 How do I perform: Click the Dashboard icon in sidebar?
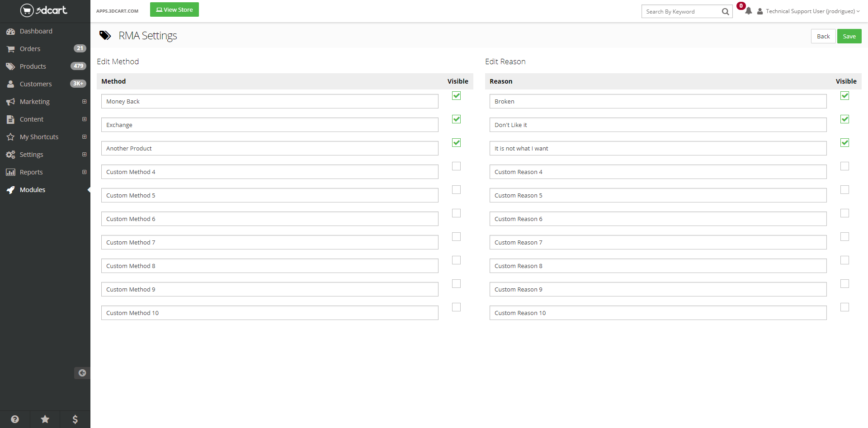click(10, 31)
